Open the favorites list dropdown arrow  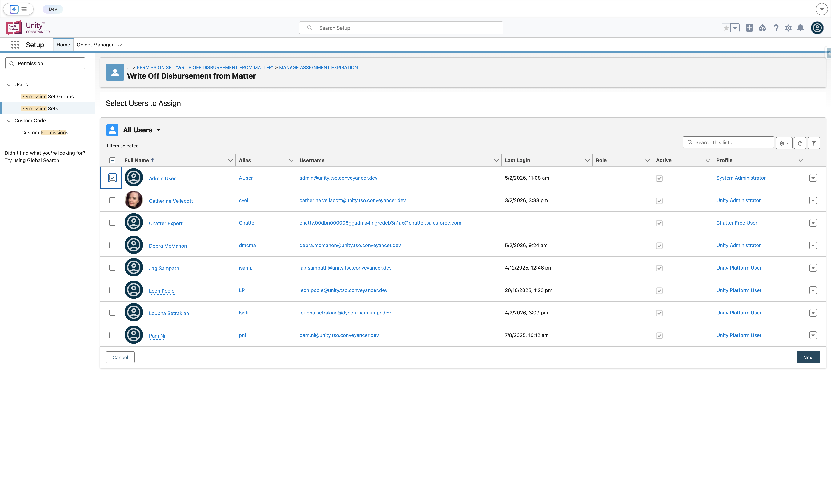735,28
